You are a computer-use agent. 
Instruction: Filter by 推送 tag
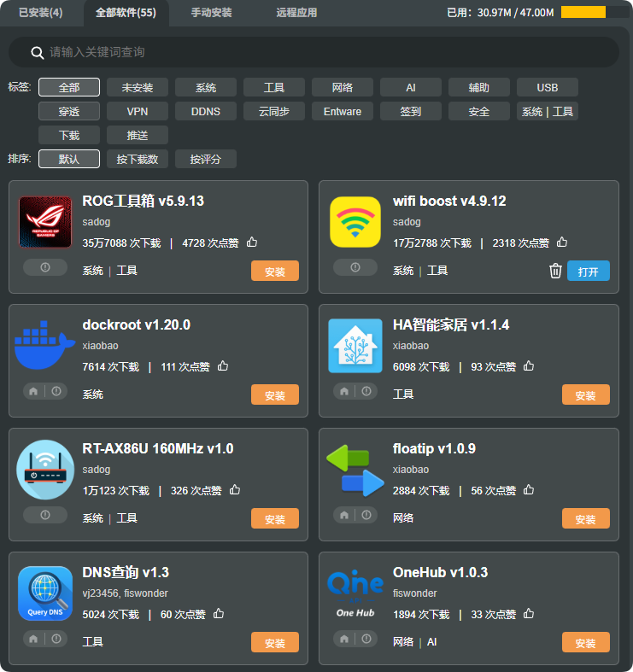click(x=138, y=136)
